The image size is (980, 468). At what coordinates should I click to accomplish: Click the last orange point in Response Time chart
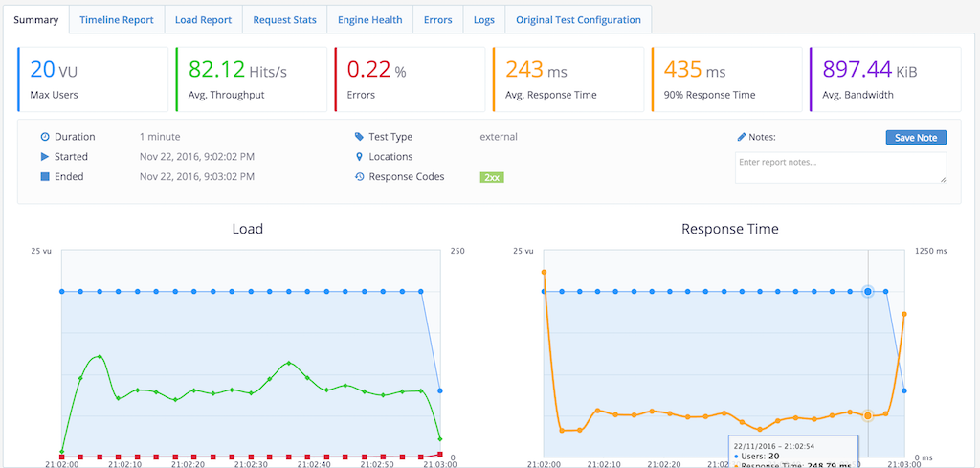click(x=903, y=314)
